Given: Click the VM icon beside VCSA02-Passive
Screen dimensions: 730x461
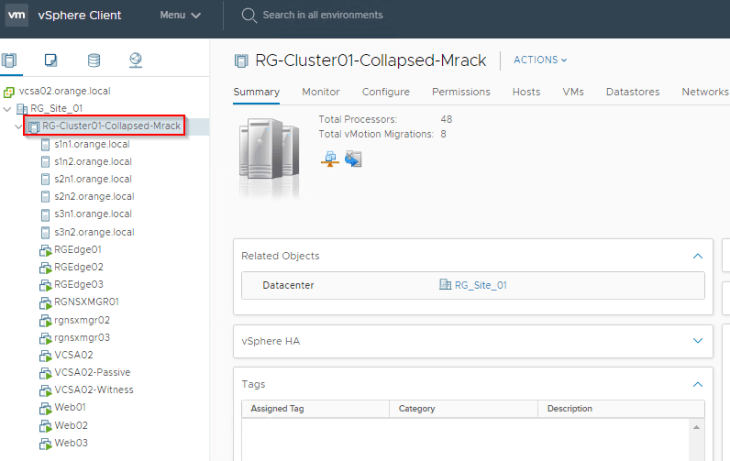Looking at the screenshot, I should pyautogui.click(x=45, y=373).
